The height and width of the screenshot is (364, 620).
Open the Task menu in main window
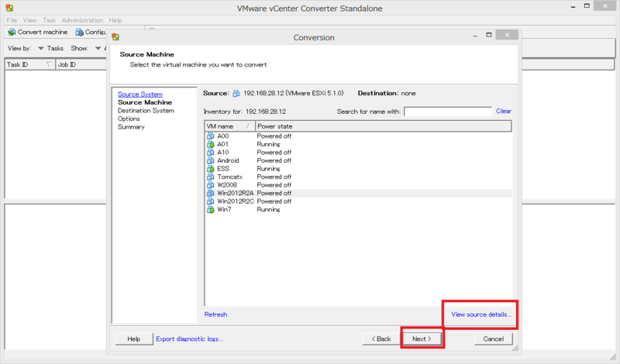click(x=50, y=20)
